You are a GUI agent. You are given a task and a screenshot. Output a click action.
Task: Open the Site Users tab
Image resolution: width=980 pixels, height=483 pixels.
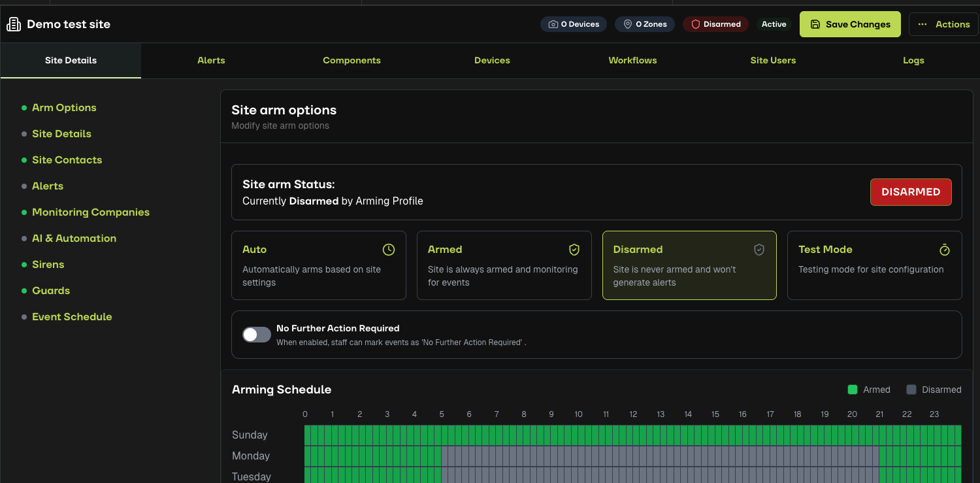773,60
